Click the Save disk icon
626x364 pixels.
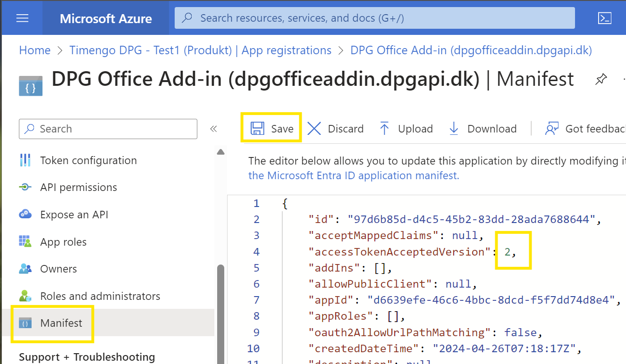click(x=257, y=129)
